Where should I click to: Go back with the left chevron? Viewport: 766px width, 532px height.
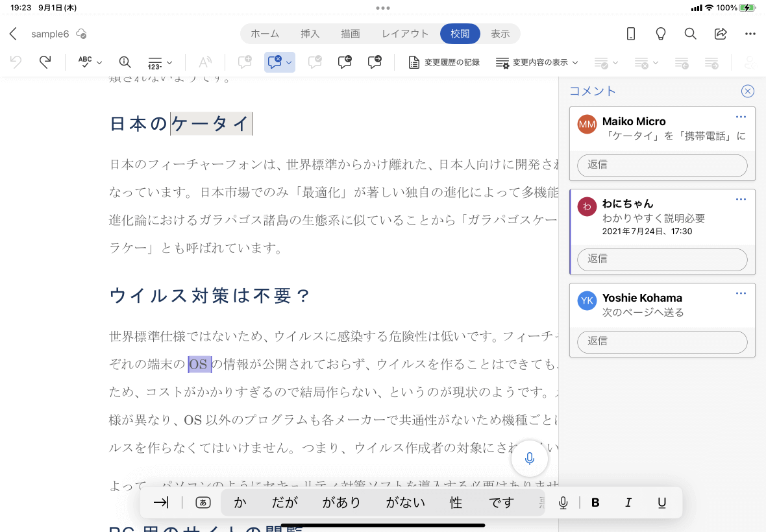point(13,34)
